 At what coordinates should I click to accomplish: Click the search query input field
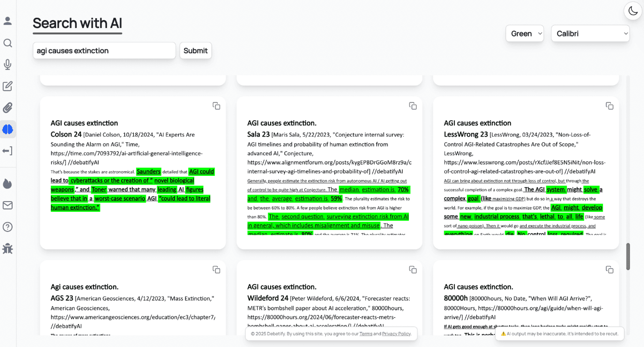(104, 51)
